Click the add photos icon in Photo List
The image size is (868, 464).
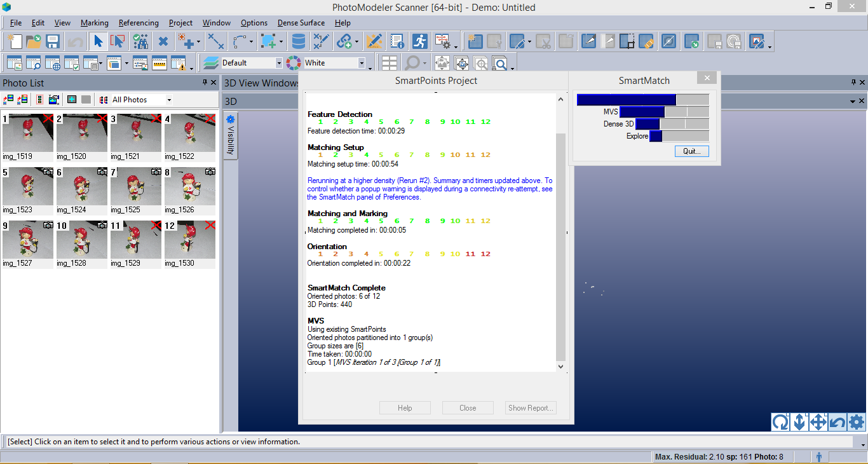click(8, 100)
